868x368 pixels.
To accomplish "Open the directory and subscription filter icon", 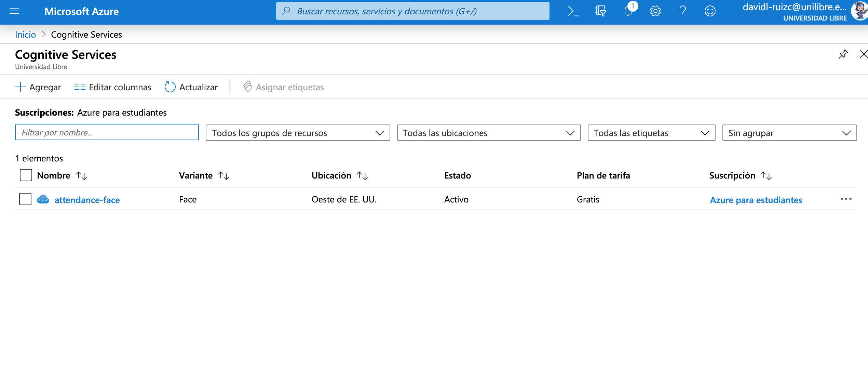I will pyautogui.click(x=600, y=11).
